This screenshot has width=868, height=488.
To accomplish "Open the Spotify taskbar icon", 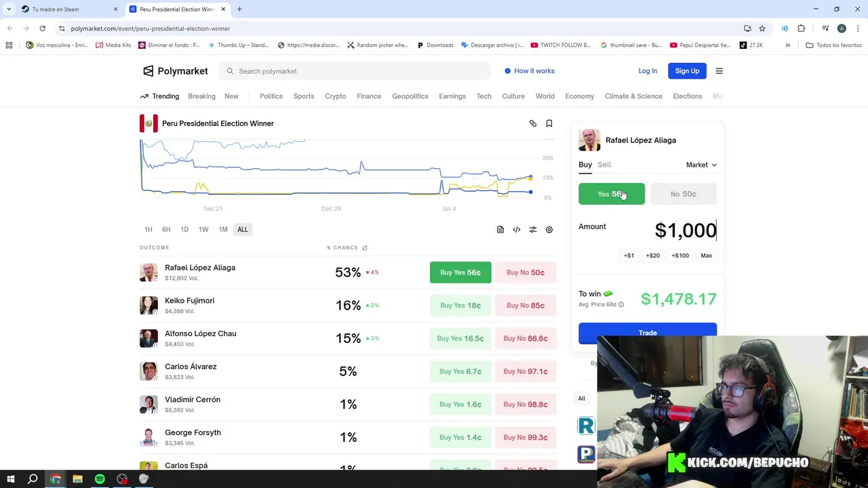I will (x=100, y=479).
